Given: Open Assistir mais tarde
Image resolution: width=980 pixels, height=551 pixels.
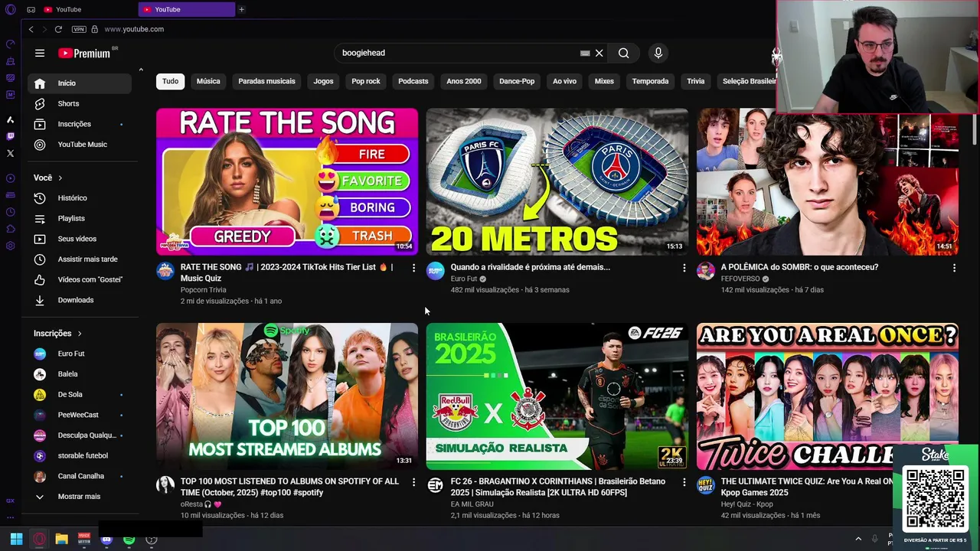Looking at the screenshot, I should (80, 259).
